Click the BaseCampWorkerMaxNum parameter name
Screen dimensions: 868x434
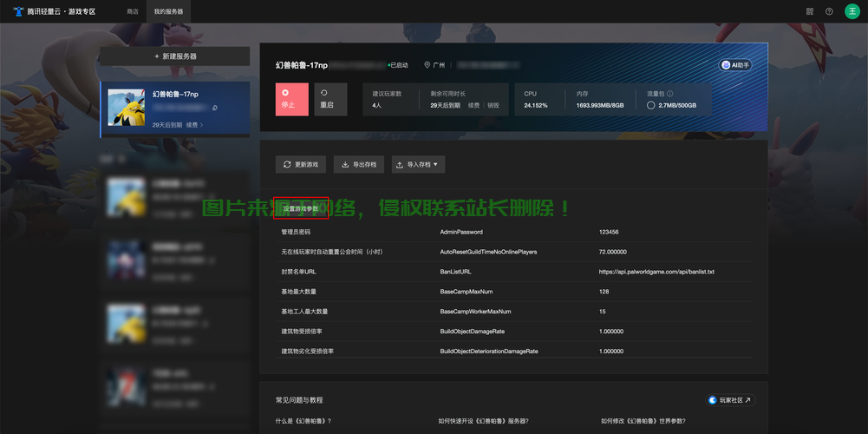click(475, 312)
